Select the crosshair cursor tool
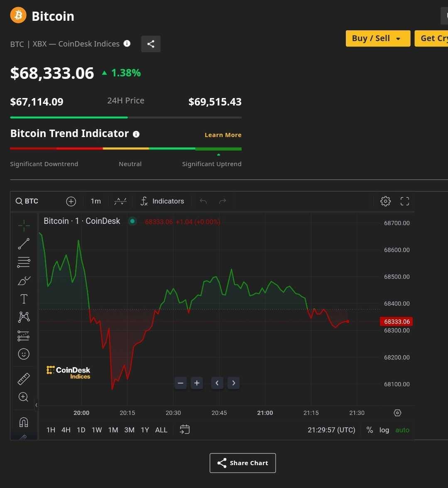The width and height of the screenshot is (448, 488). pos(24,226)
